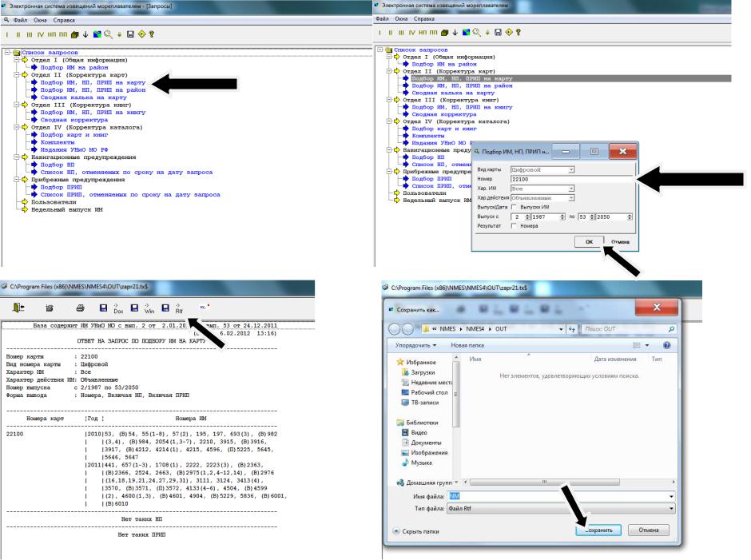Screen dimensions: 751x560
Task: Click the Поиск: OUT search field
Action: 629,329
